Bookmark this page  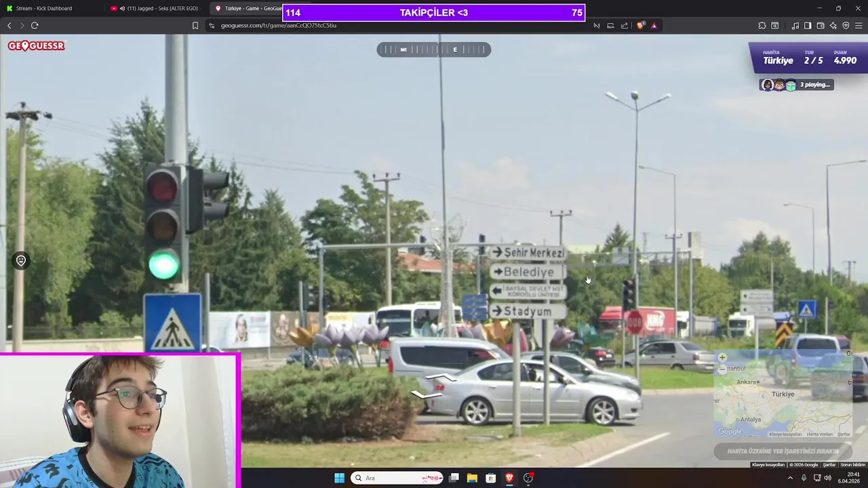[195, 25]
